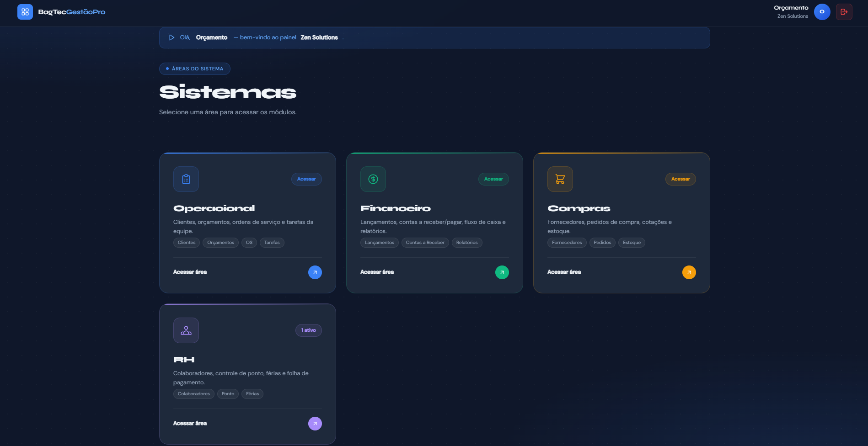868x446 pixels.
Task: Click 'Zen Solutions' under user name
Action: click(793, 16)
